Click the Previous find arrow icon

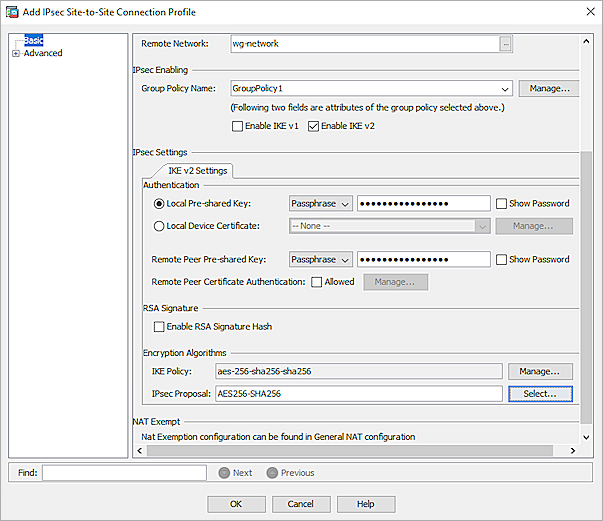tap(272, 473)
